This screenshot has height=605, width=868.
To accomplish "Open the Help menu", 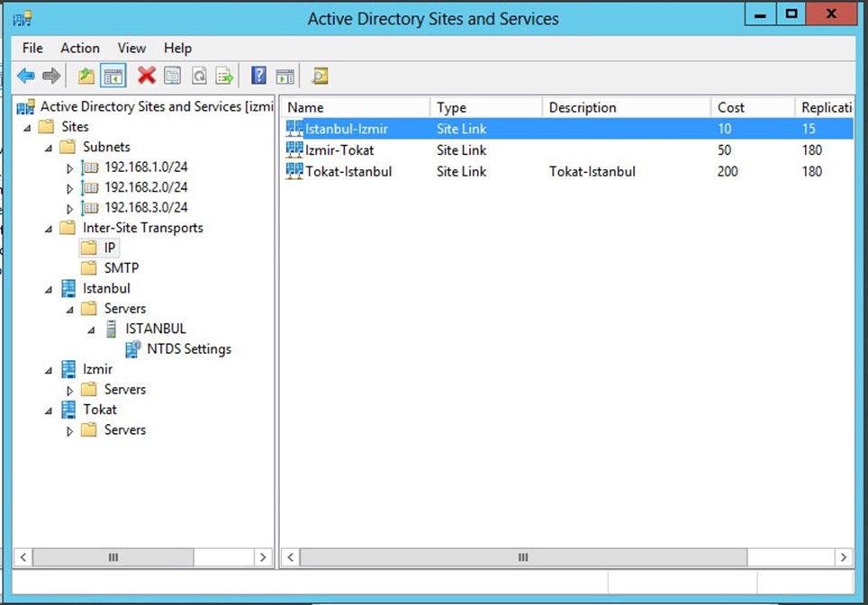I will coord(177,48).
